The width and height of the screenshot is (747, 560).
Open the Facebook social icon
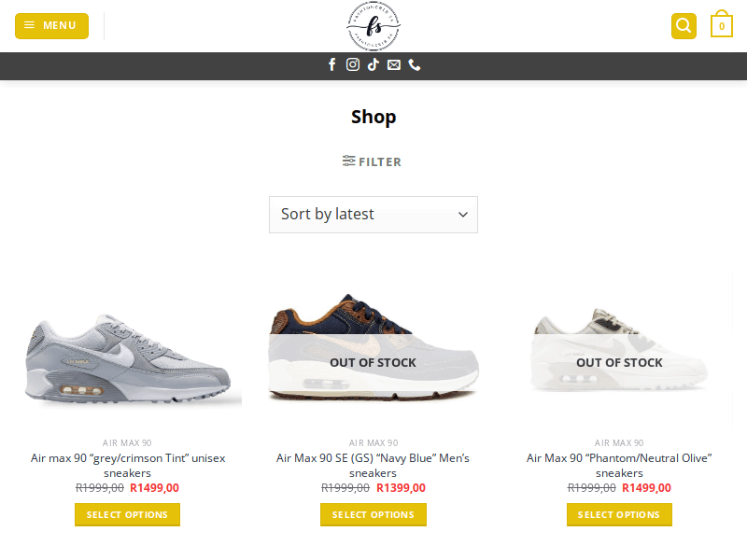331,64
